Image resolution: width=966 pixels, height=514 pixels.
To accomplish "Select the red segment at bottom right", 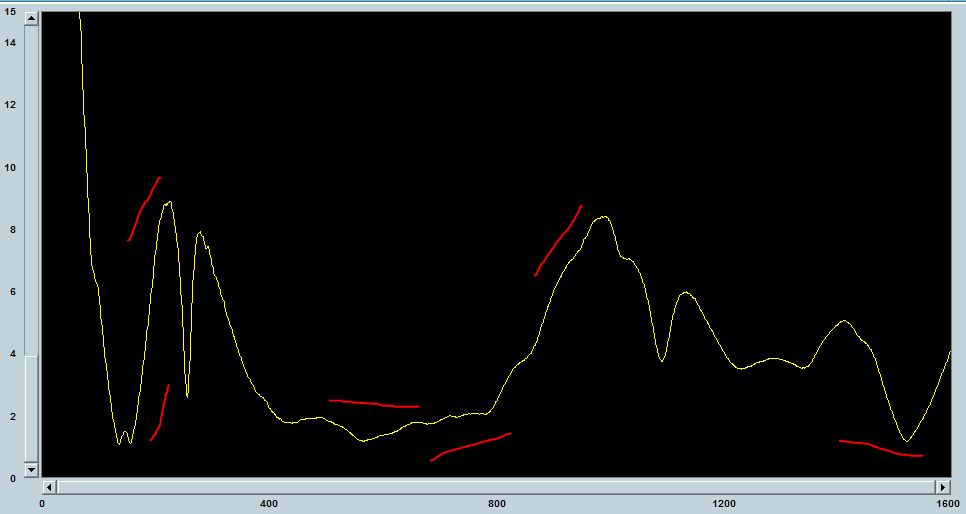I will coord(880,448).
